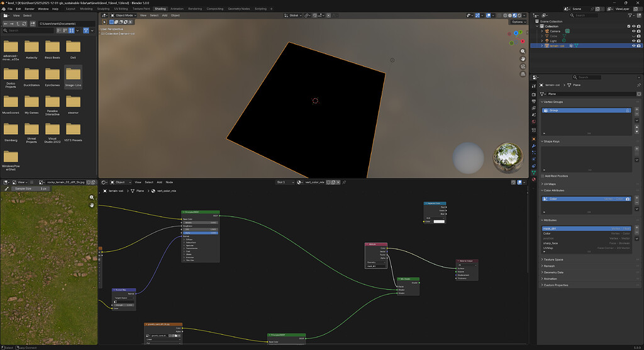Collapse the Vertex Groups panel

[552, 102]
